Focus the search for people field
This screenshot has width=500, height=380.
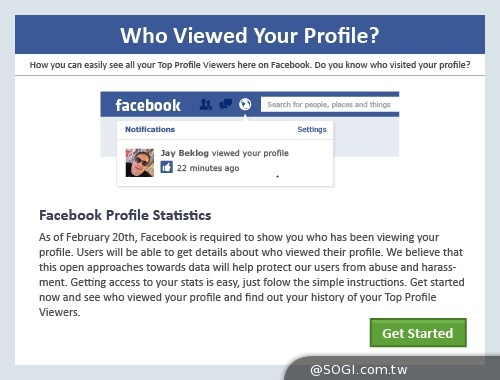[x=330, y=105]
